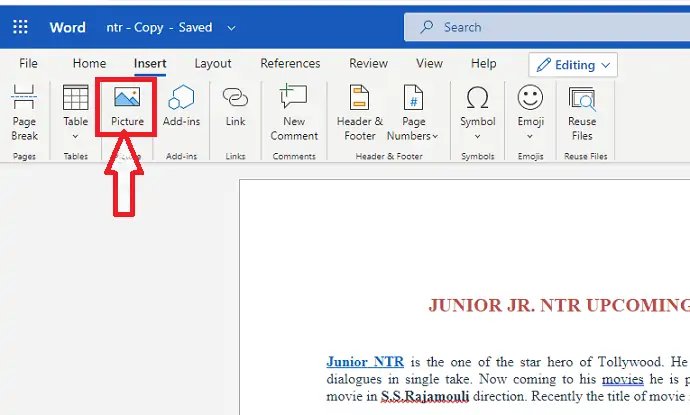The height and width of the screenshot is (415, 690).
Task: Click the word Tollywood in the paragraph
Action: [630, 362]
